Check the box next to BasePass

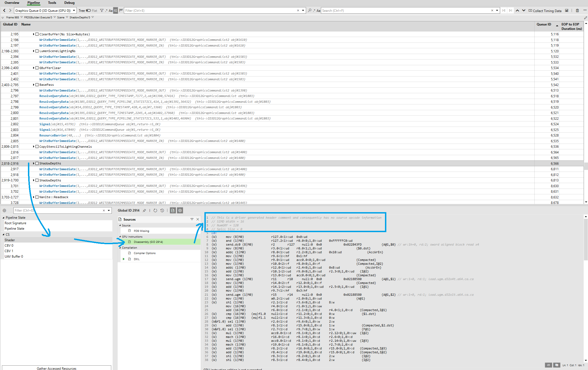tap(37, 85)
